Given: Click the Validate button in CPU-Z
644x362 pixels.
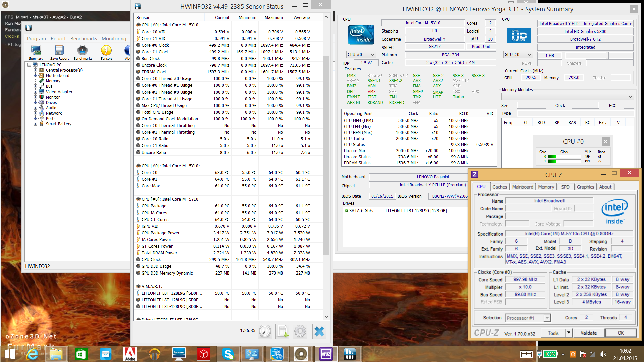Looking at the screenshot, I should (588, 333).
